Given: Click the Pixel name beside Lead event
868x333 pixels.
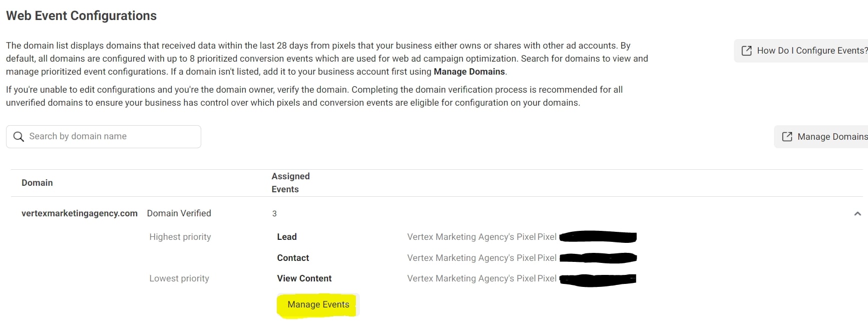Looking at the screenshot, I should pos(482,237).
